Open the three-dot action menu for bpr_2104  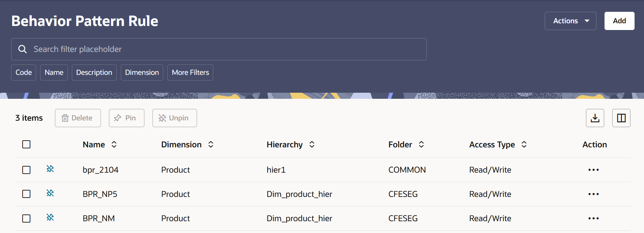(593, 170)
